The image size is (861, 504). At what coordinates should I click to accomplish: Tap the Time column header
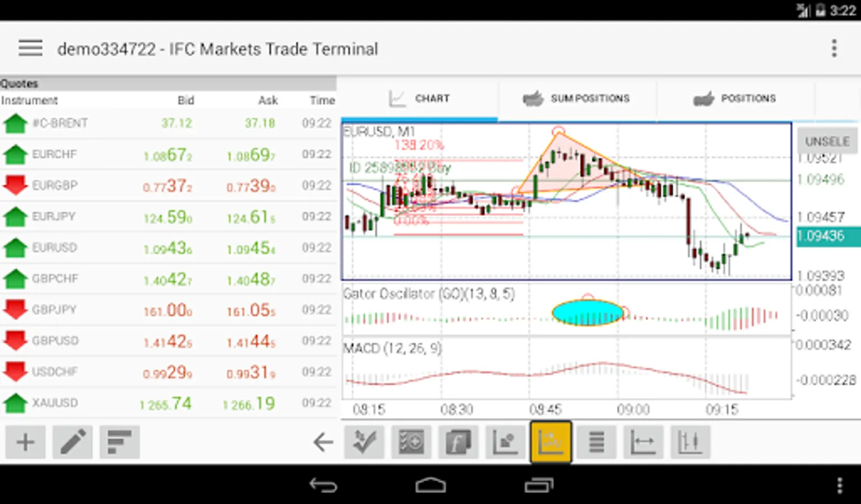click(322, 100)
